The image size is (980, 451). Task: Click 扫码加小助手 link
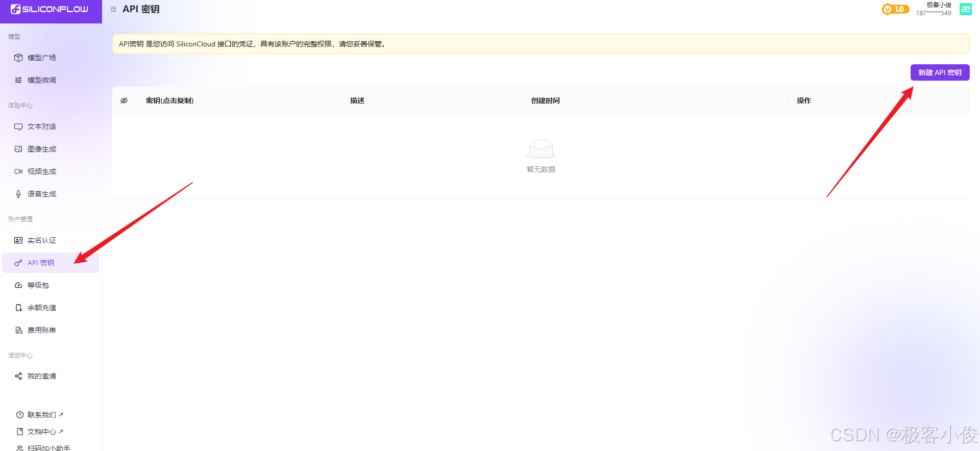49,448
